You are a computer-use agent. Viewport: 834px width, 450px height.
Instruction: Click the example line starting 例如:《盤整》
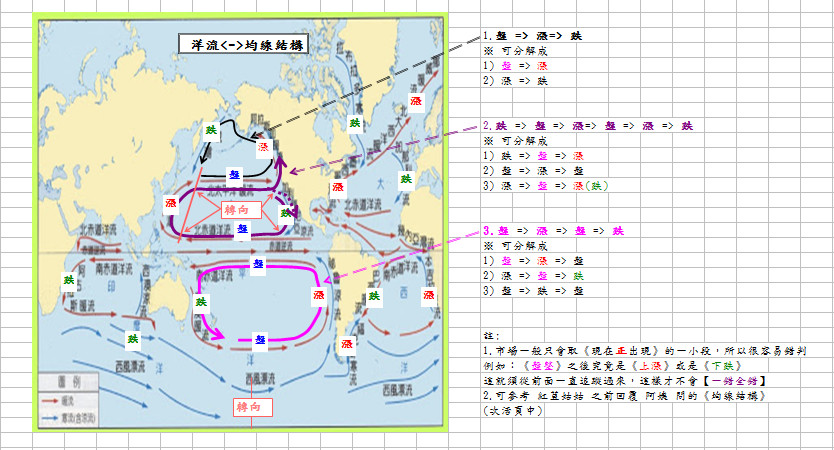(x=612, y=366)
